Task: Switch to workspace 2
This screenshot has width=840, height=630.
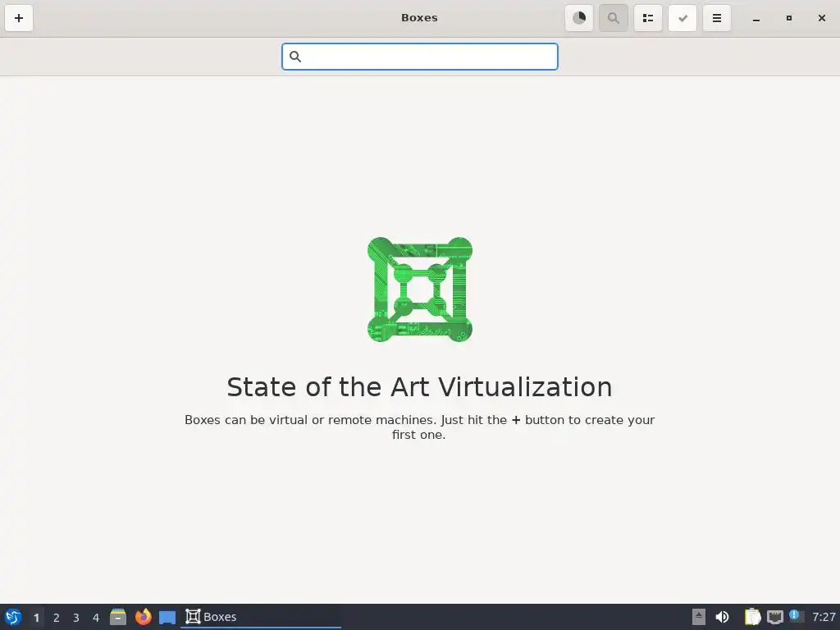Action: 57,617
